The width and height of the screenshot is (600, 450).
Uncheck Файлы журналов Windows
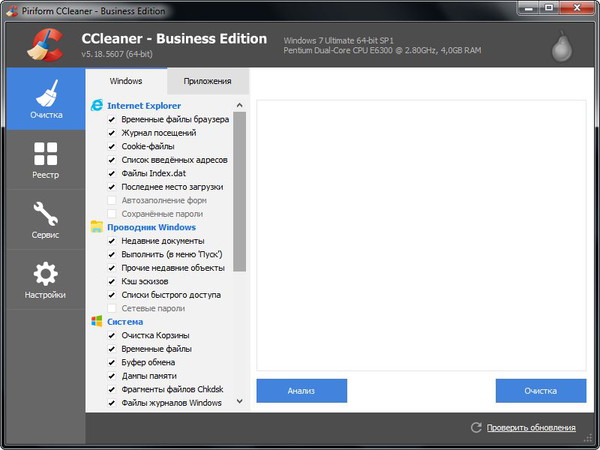(112, 403)
